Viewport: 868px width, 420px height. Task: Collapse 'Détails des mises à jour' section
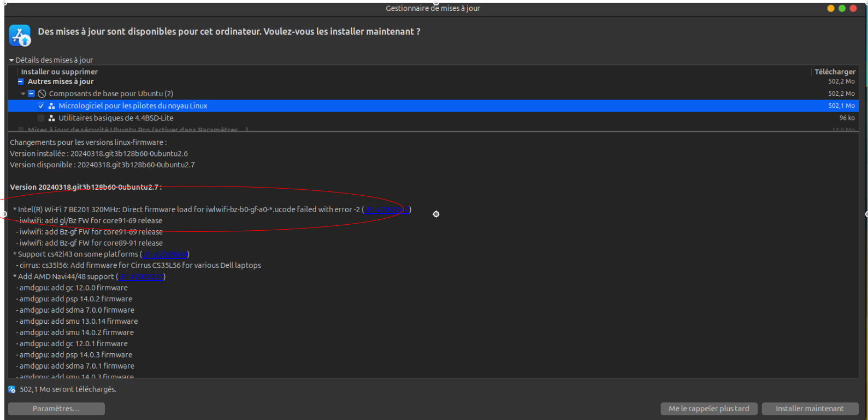(x=11, y=60)
